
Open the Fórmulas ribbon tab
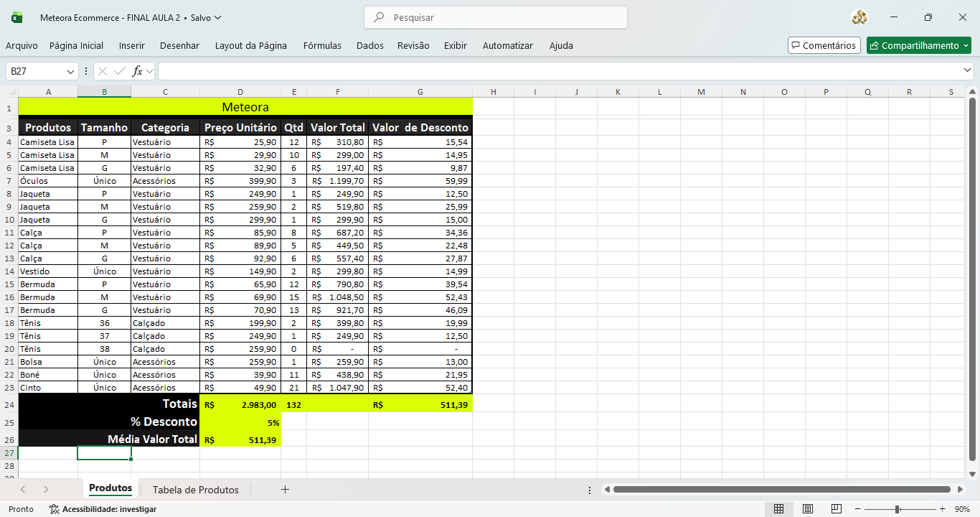322,45
